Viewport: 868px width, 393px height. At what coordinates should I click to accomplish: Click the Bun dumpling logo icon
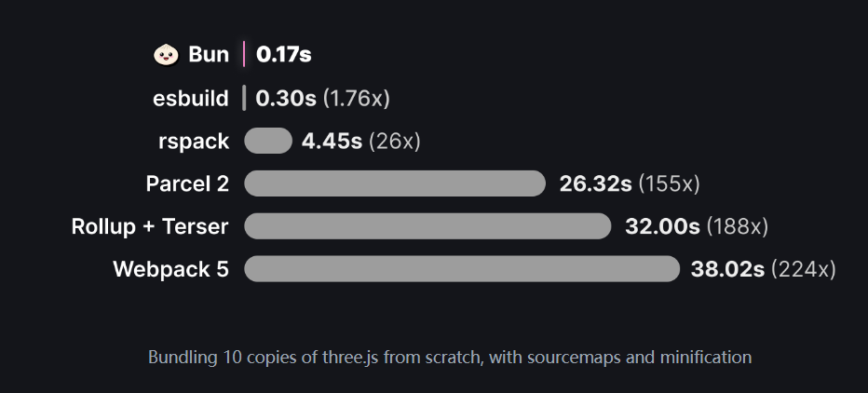[166, 55]
